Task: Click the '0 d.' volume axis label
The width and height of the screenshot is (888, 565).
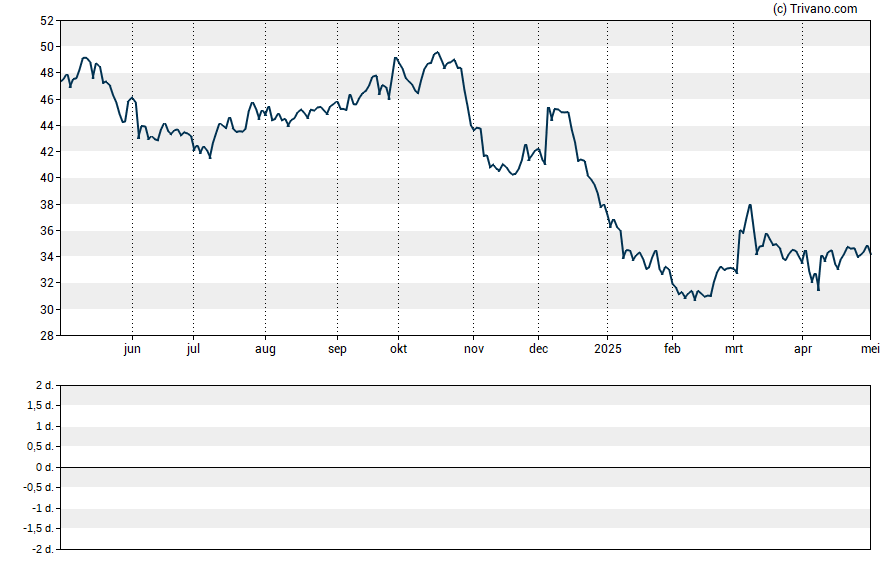Action: (45, 467)
